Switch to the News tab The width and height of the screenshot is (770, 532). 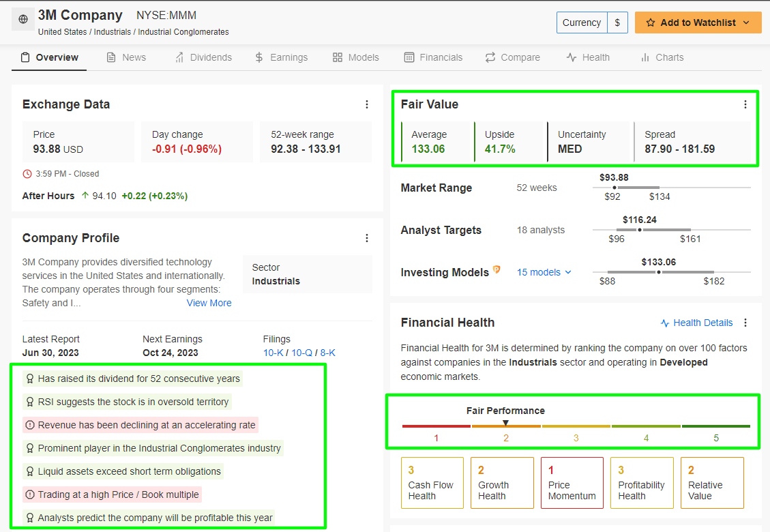(x=127, y=57)
